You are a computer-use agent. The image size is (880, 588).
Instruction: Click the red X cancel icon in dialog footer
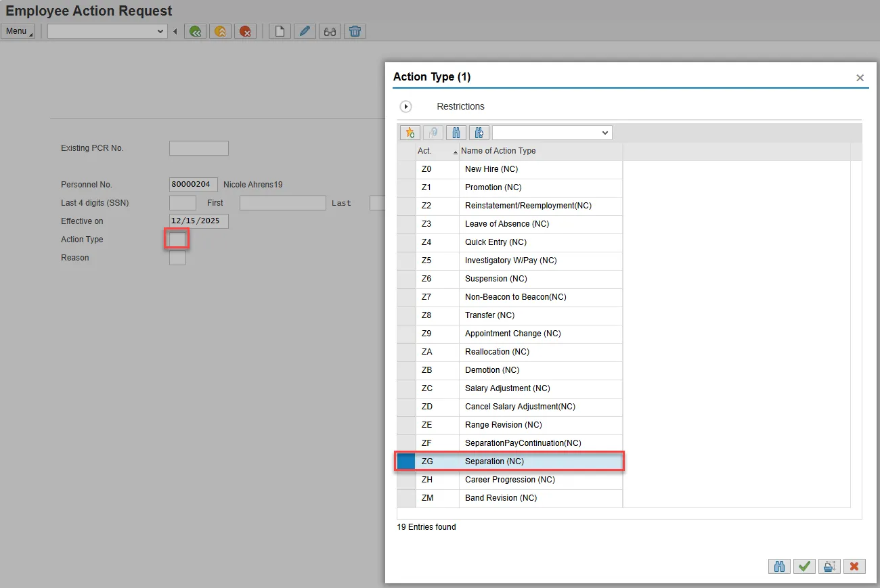point(854,566)
